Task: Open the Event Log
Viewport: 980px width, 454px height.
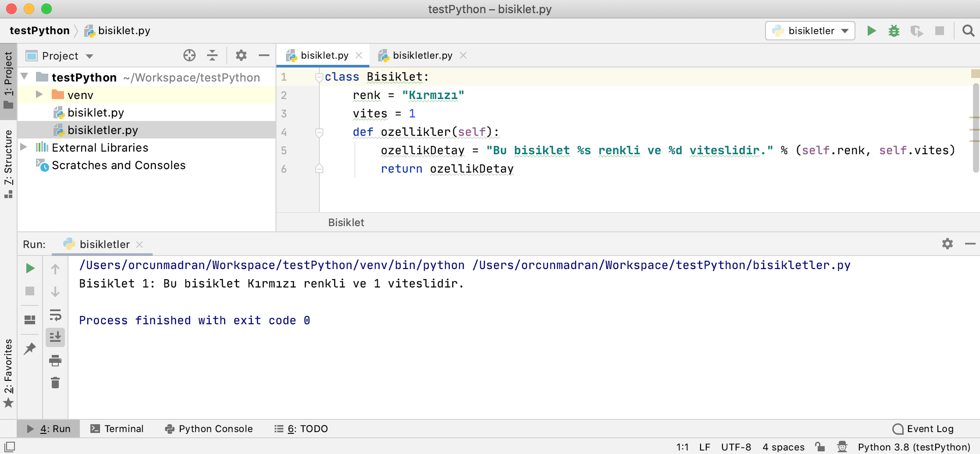Action: pos(923,429)
